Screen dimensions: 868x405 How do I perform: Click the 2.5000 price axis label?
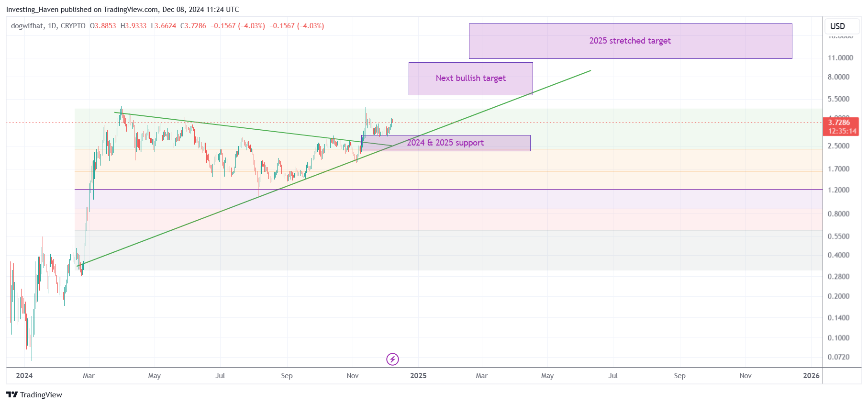(838, 146)
